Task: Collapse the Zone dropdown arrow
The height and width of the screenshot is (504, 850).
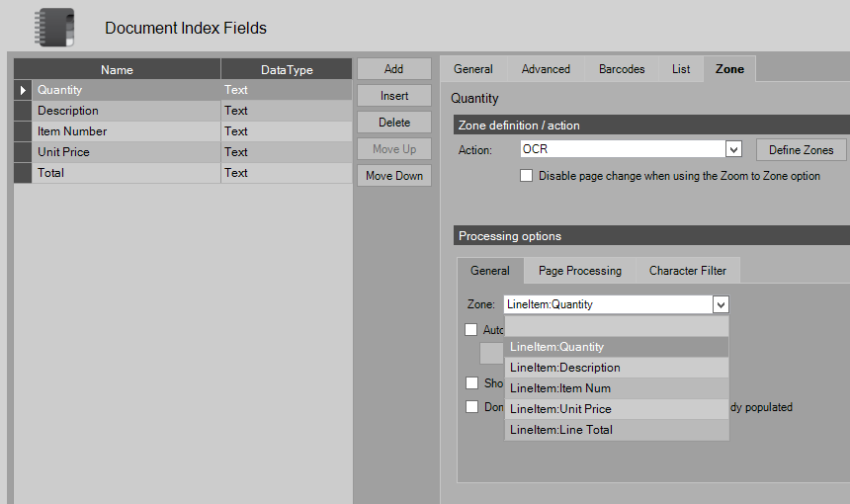Action: 721,305
